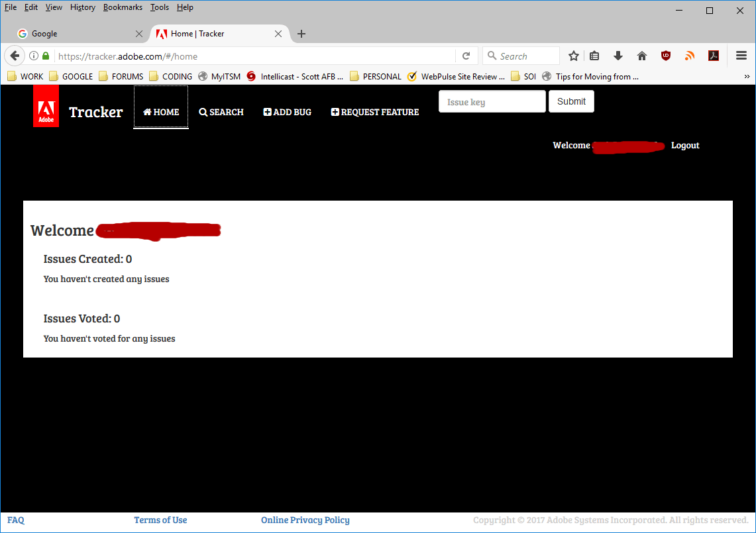Open the Tools menu
Screen dimensions: 756x533
160,7
